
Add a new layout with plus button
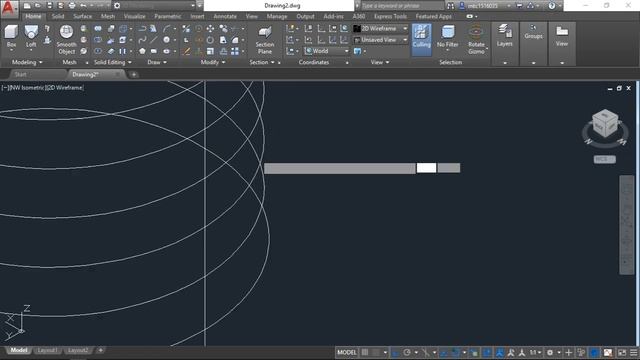pyautogui.click(x=100, y=350)
